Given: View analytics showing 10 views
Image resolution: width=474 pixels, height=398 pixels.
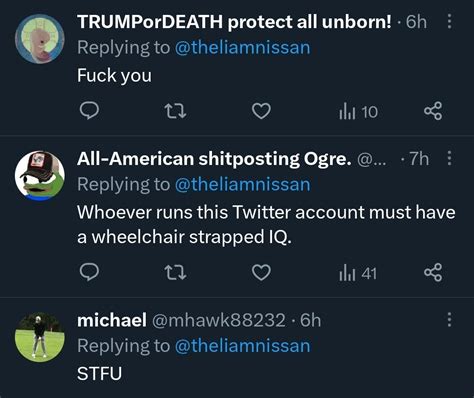Looking at the screenshot, I should point(358,112).
